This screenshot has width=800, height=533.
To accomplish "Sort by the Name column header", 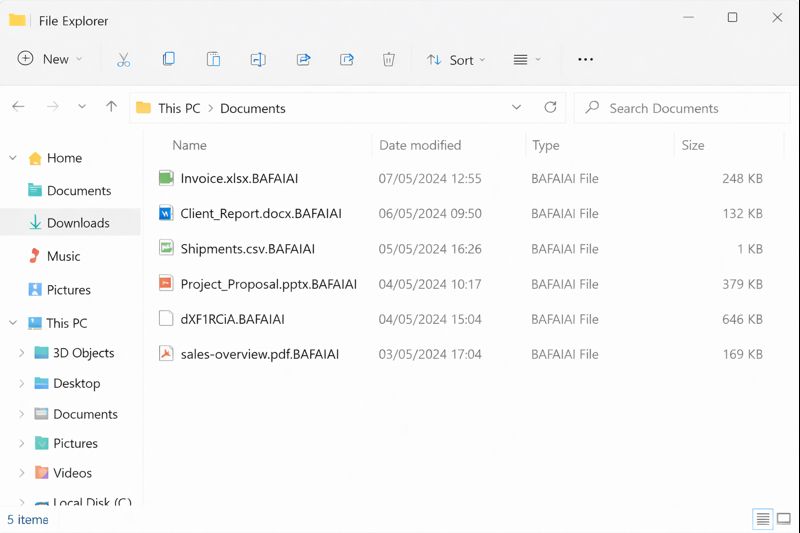I will (189, 145).
